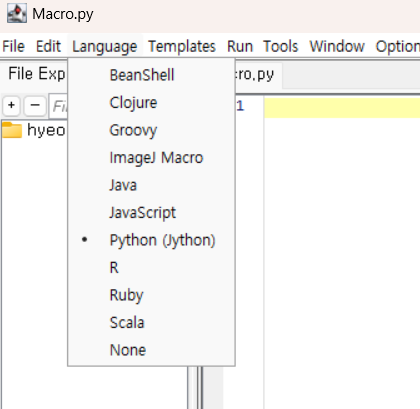Viewport: 420px width, 409px height.
Task: Choose R as script language
Action: [x=151, y=268]
